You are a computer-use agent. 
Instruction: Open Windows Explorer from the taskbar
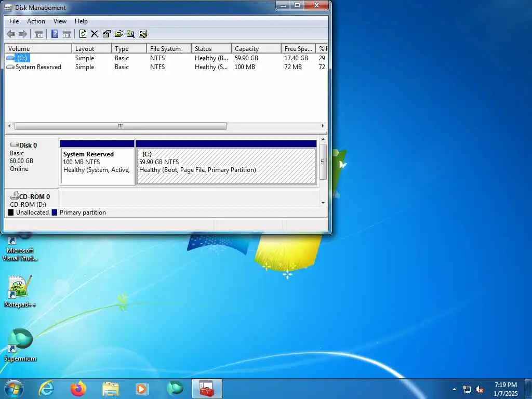pos(110,389)
